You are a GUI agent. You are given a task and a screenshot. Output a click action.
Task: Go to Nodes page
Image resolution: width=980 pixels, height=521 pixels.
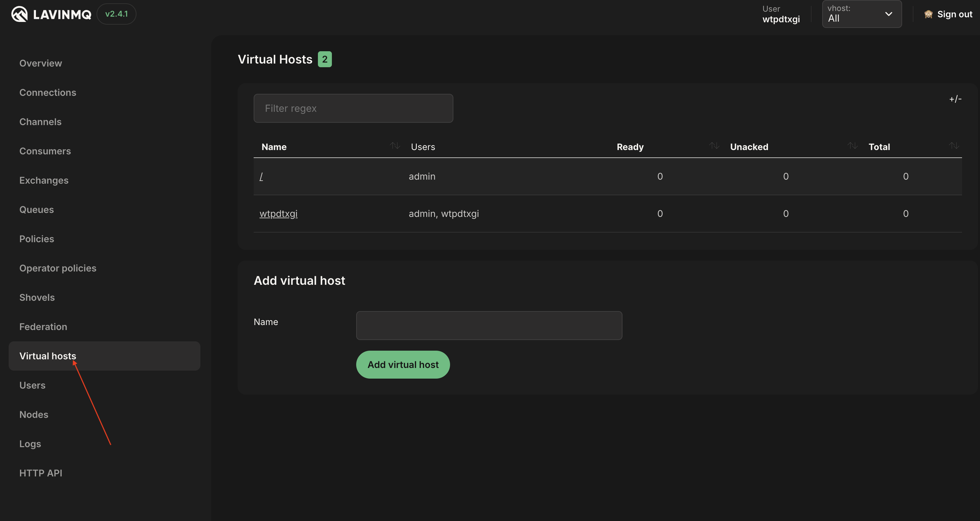34,415
